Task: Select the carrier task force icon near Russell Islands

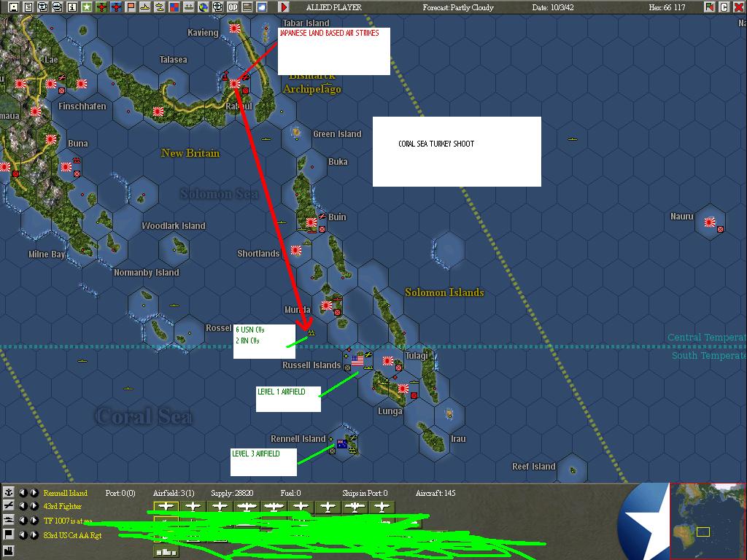Action: tap(311, 332)
